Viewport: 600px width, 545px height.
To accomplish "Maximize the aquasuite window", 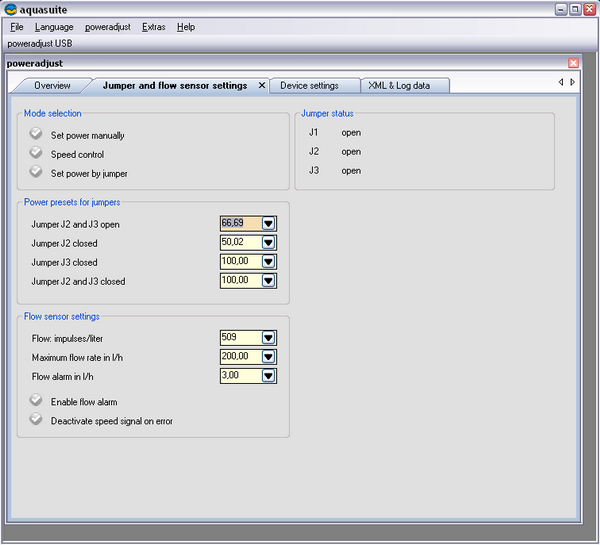I will coord(575,9).
